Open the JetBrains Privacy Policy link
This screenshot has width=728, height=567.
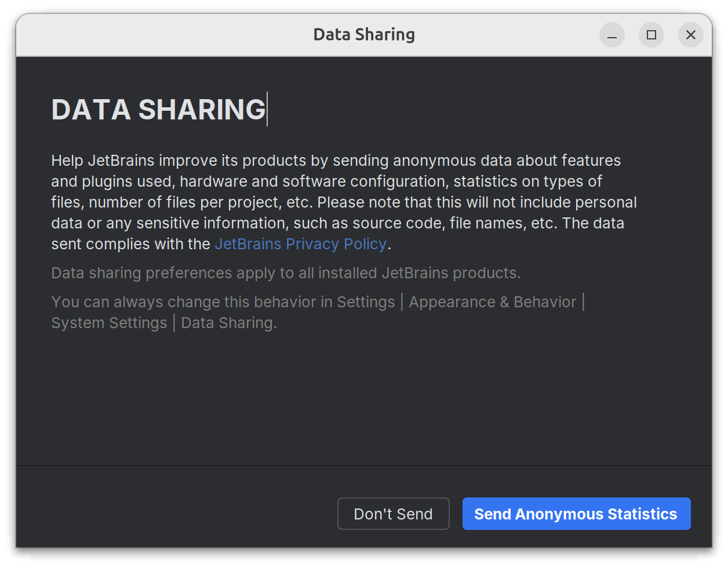(x=300, y=244)
